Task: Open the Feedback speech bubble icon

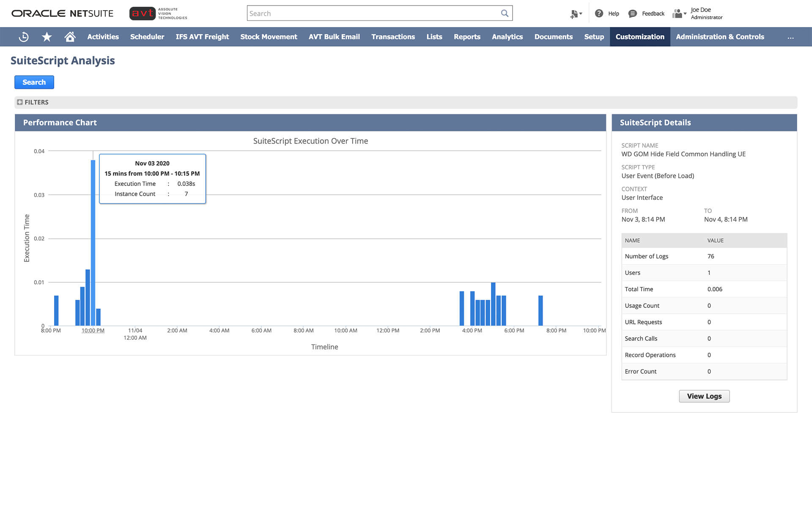Action: pyautogui.click(x=632, y=14)
